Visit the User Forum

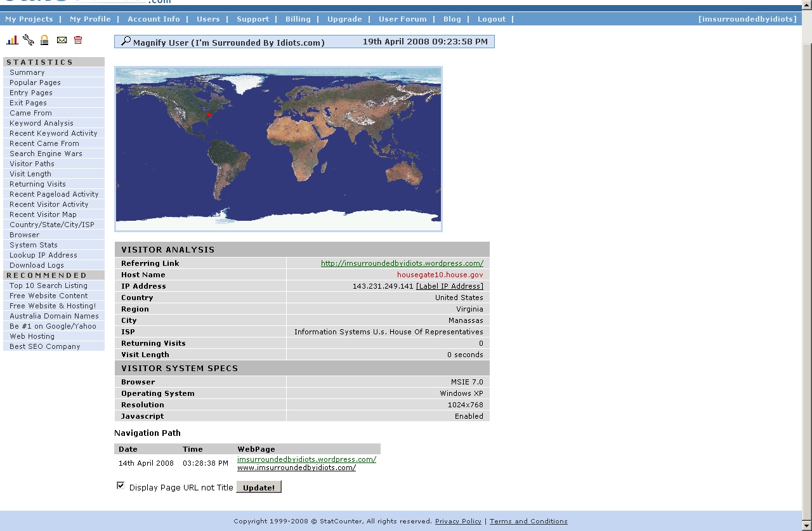[x=403, y=19]
